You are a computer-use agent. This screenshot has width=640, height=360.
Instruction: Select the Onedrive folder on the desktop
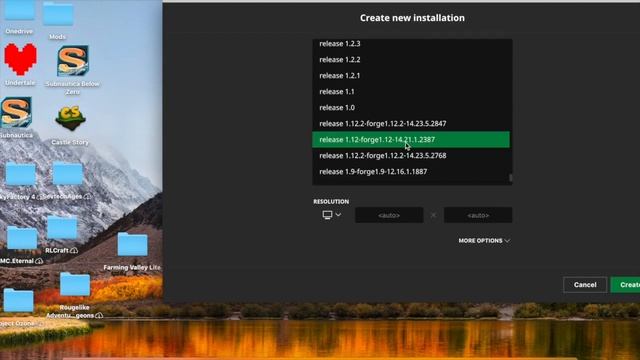tap(19, 11)
